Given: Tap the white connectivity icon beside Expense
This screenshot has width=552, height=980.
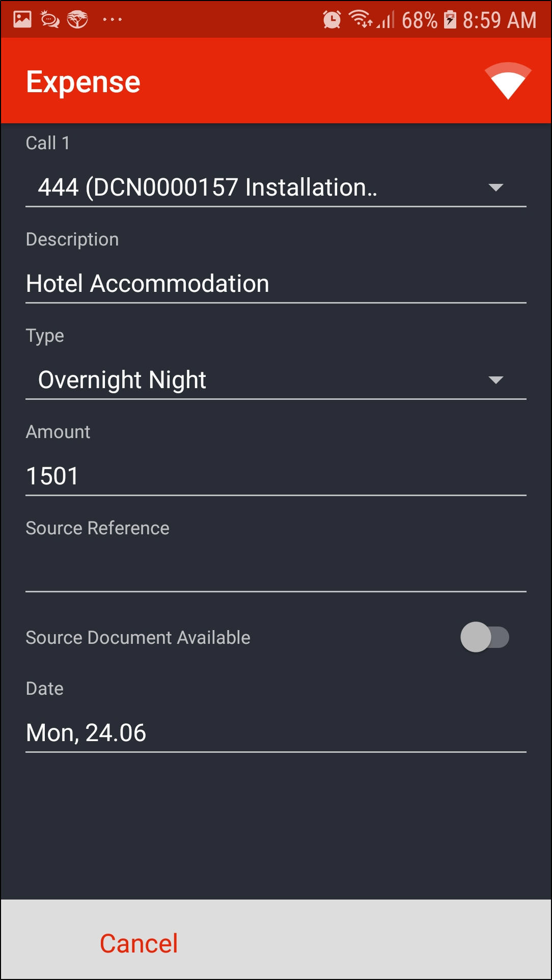Looking at the screenshot, I should pos(508,81).
